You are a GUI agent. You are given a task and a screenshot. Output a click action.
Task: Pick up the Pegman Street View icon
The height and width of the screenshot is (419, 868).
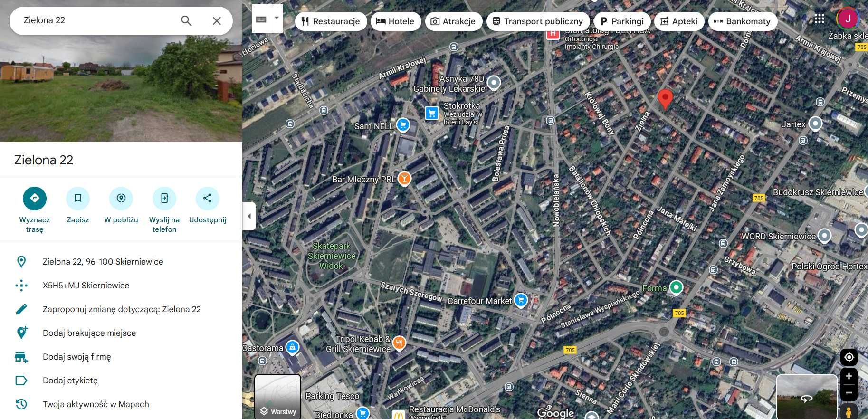click(849, 411)
